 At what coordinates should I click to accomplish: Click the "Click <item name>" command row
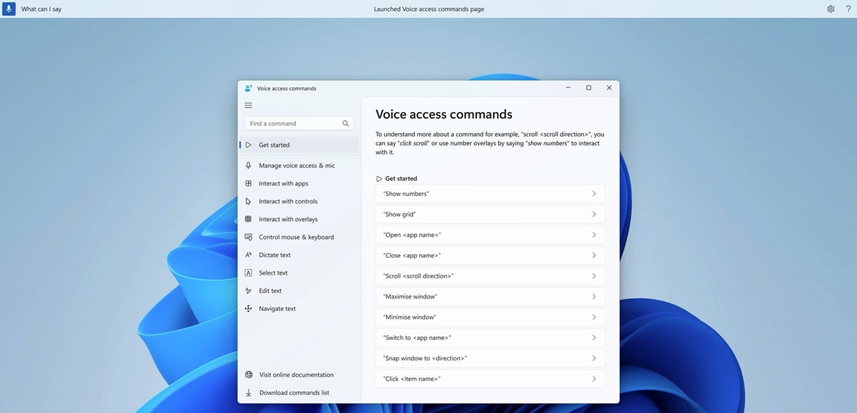(x=489, y=379)
